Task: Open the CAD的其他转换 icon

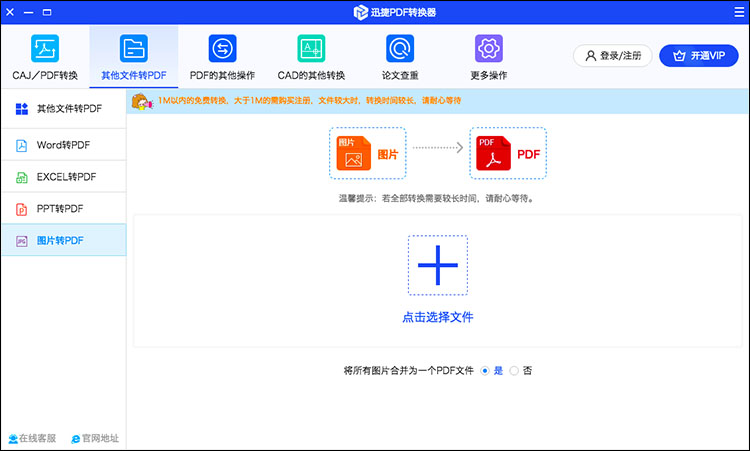Action: 311,48
